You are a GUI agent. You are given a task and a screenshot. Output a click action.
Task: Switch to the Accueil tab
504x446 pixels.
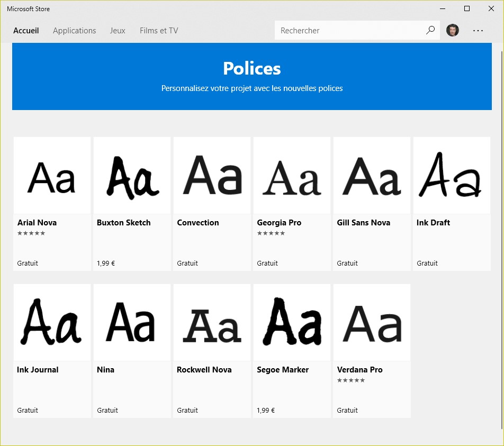click(26, 31)
